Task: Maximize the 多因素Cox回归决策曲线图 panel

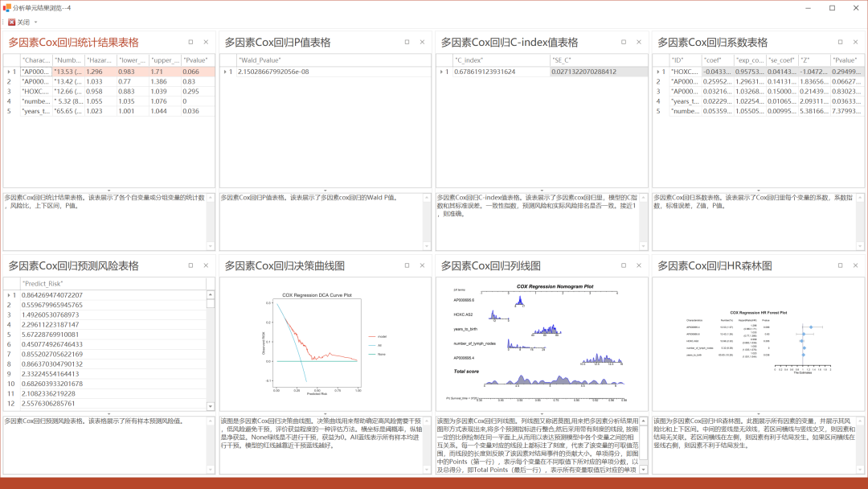Action: [407, 266]
